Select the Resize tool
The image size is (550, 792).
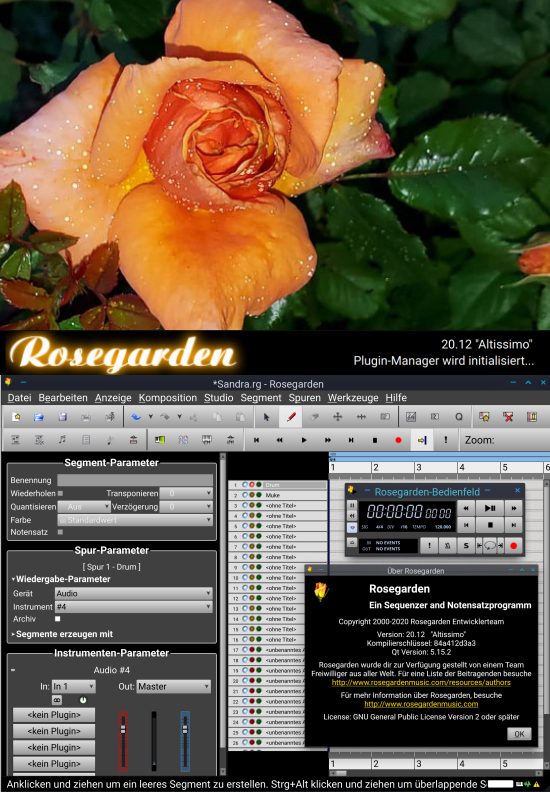[x=361, y=417]
